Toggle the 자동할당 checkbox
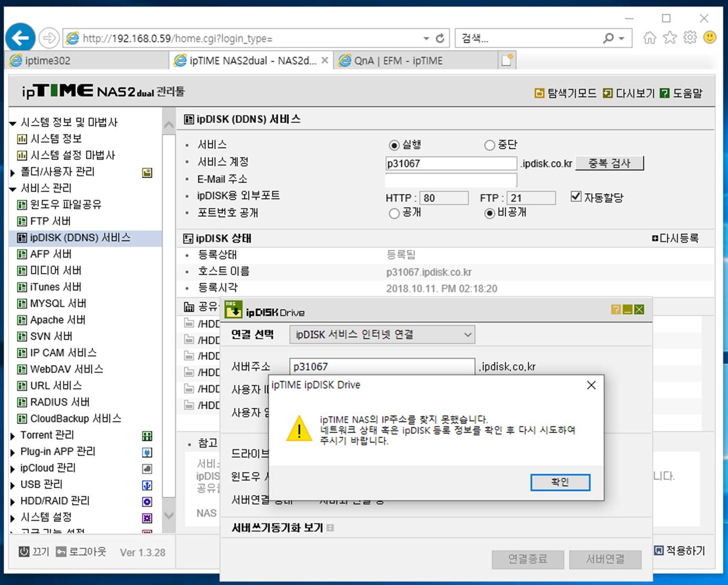The width and height of the screenshot is (728, 585). click(576, 197)
